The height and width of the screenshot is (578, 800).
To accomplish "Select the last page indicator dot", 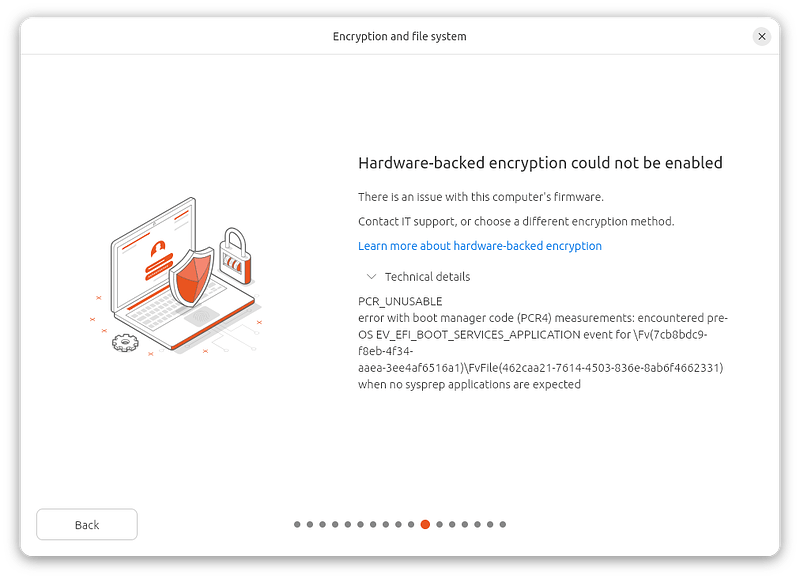I will pos(503,524).
